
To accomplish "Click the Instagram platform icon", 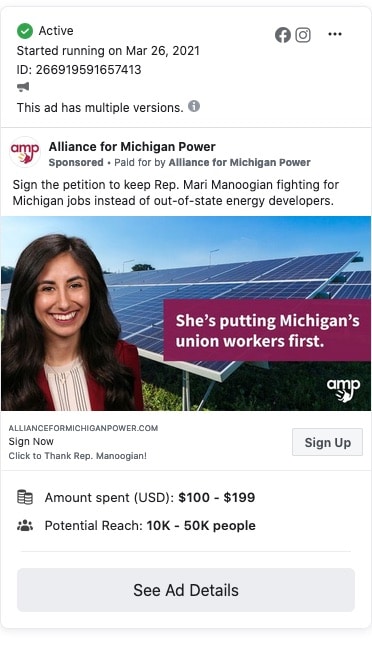I will tap(303, 35).
